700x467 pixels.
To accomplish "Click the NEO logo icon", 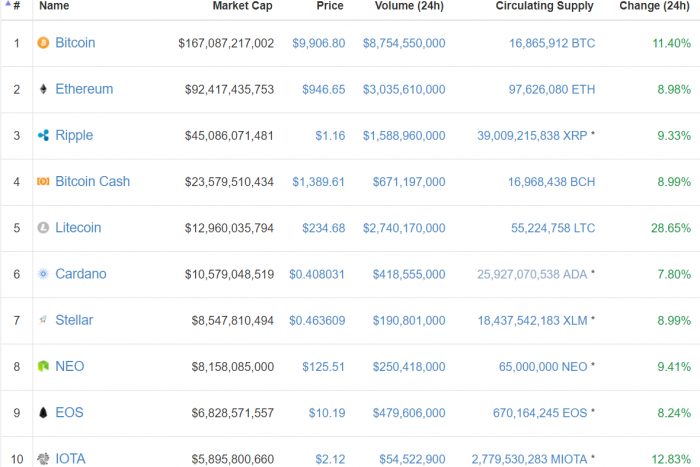I will pos(43,366).
